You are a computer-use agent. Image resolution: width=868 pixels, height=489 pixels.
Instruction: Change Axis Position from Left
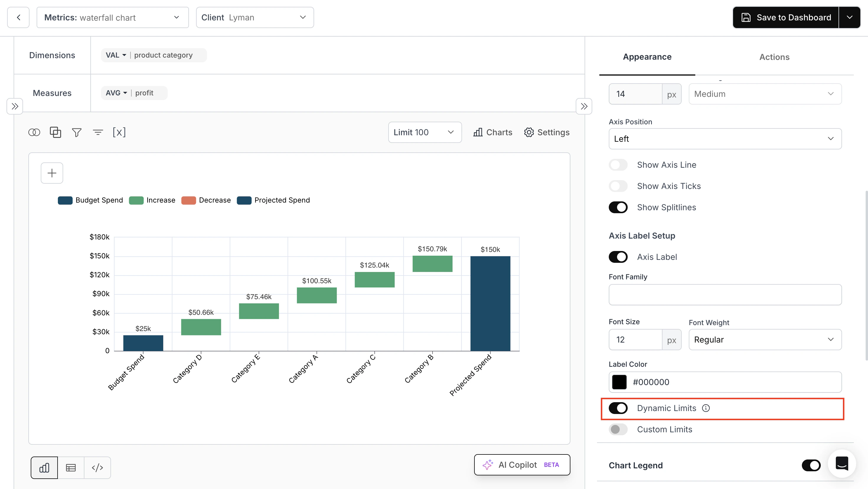tap(725, 138)
